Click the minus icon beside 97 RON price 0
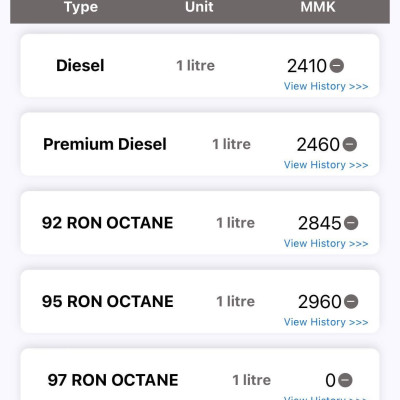 [x=345, y=380]
